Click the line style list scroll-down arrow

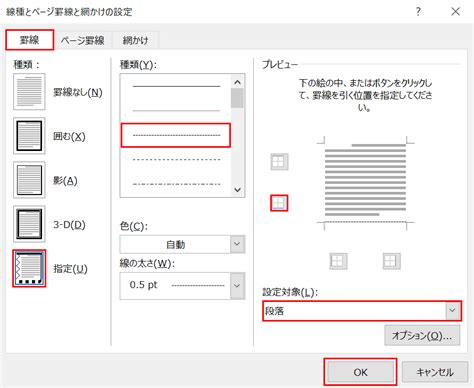(x=237, y=190)
